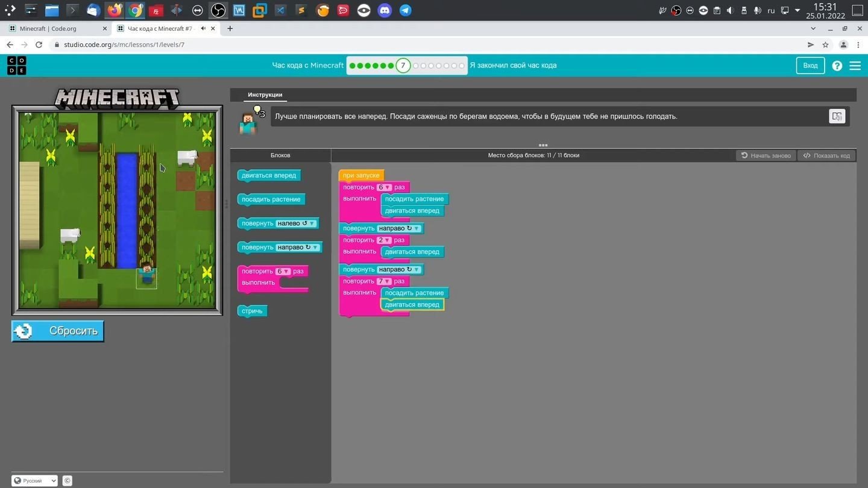Bookmark this page with the star icon
The height and width of the screenshot is (488, 868).
pyautogui.click(x=825, y=45)
